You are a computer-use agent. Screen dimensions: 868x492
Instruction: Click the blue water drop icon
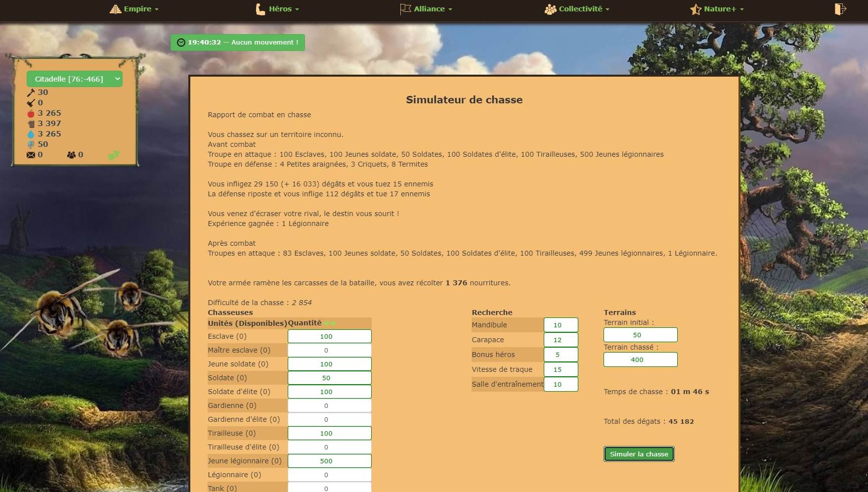31,134
